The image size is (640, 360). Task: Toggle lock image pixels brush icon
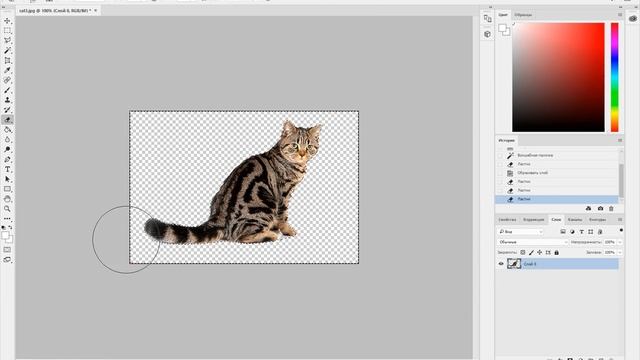click(531, 253)
